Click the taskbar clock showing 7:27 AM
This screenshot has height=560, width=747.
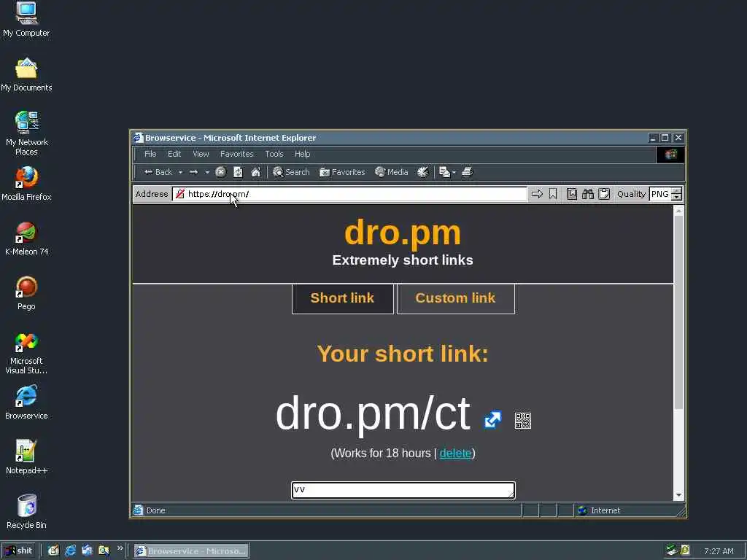point(719,551)
